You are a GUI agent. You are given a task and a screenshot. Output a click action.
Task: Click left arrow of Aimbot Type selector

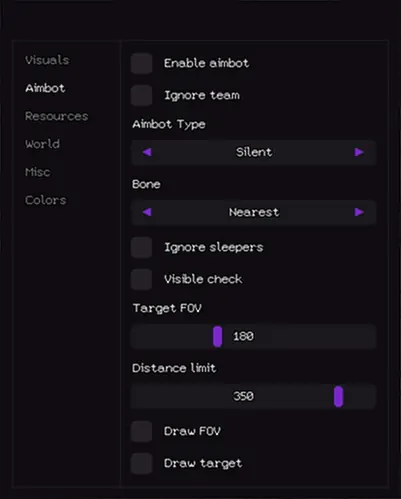(x=147, y=152)
